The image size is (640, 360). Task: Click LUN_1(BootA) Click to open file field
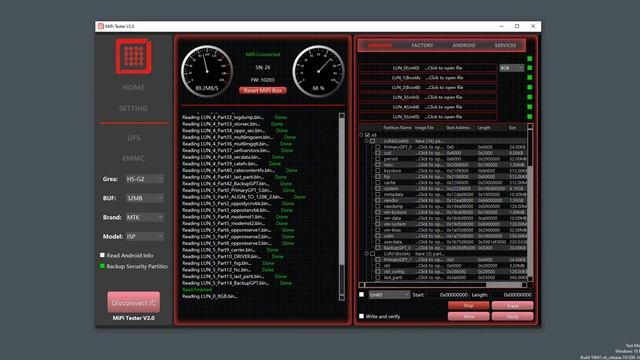(427, 78)
